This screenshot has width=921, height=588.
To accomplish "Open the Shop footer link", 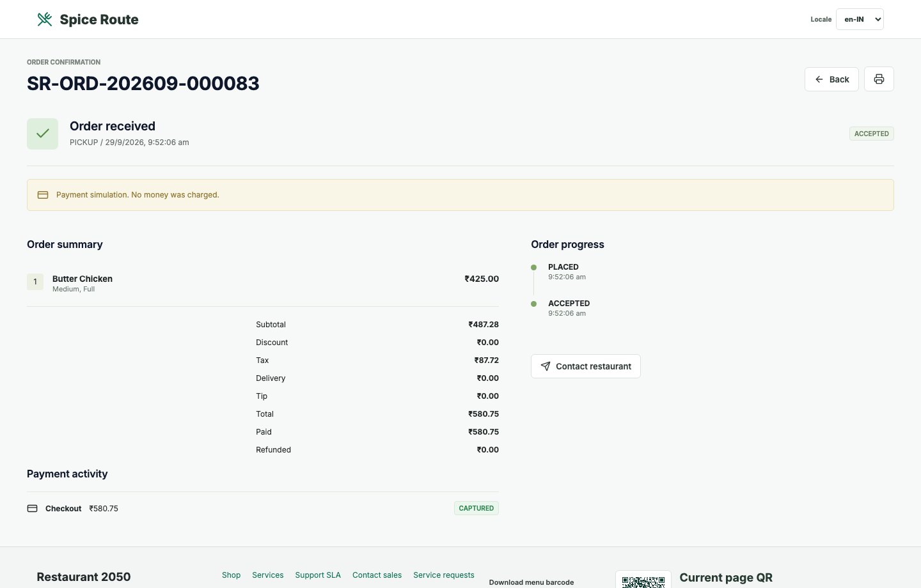I will click(x=231, y=575).
